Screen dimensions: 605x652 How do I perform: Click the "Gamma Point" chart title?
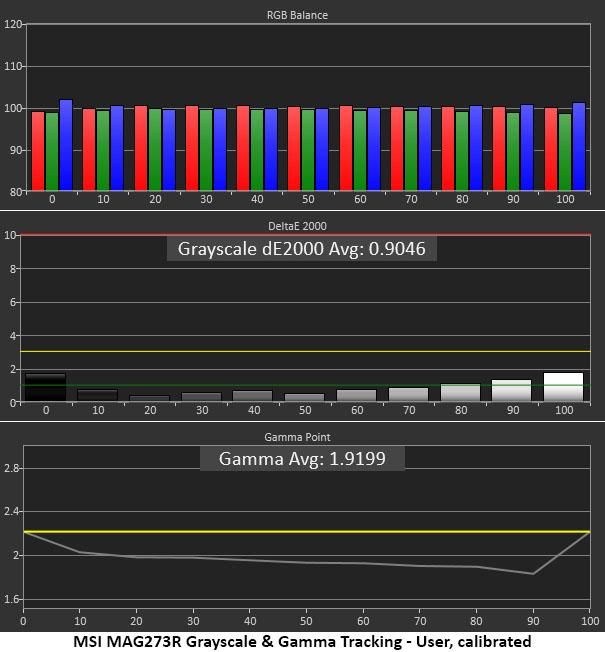pos(297,437)
